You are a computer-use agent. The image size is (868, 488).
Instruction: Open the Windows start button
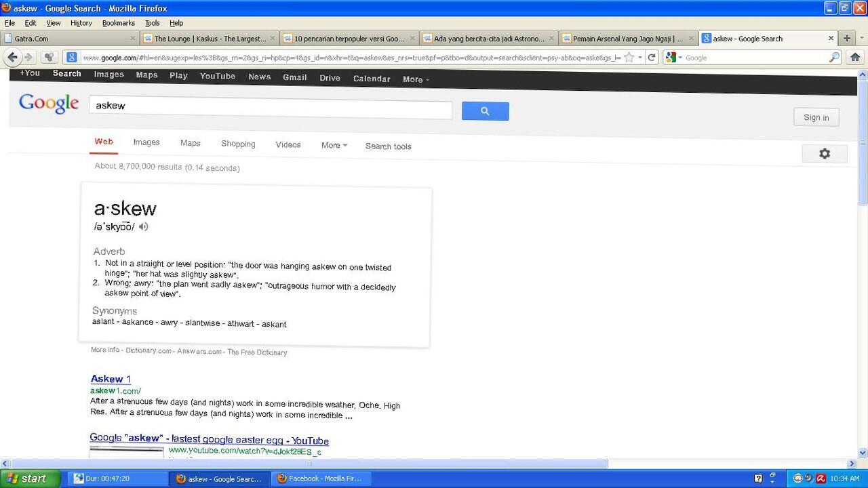[x=31, y=479]
